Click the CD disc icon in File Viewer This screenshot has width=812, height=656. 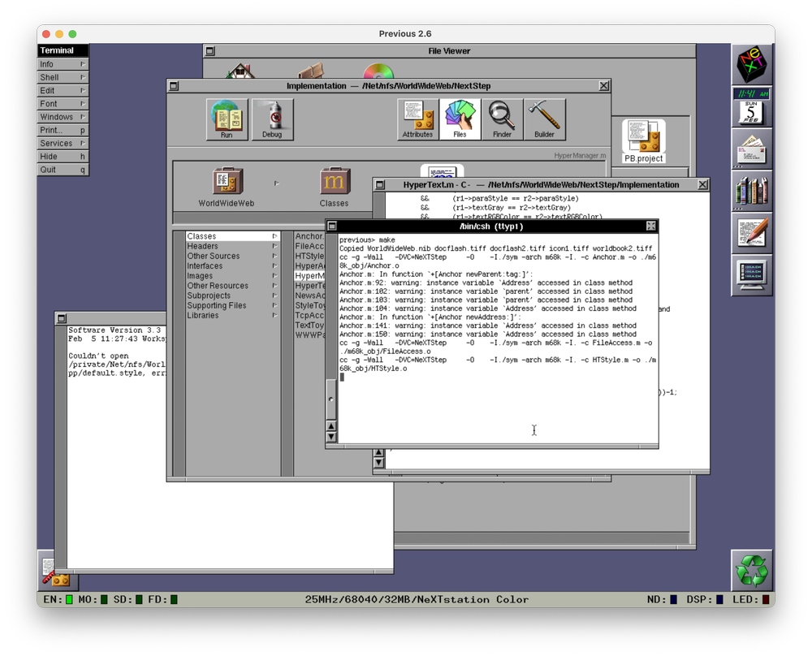[378, 71]
